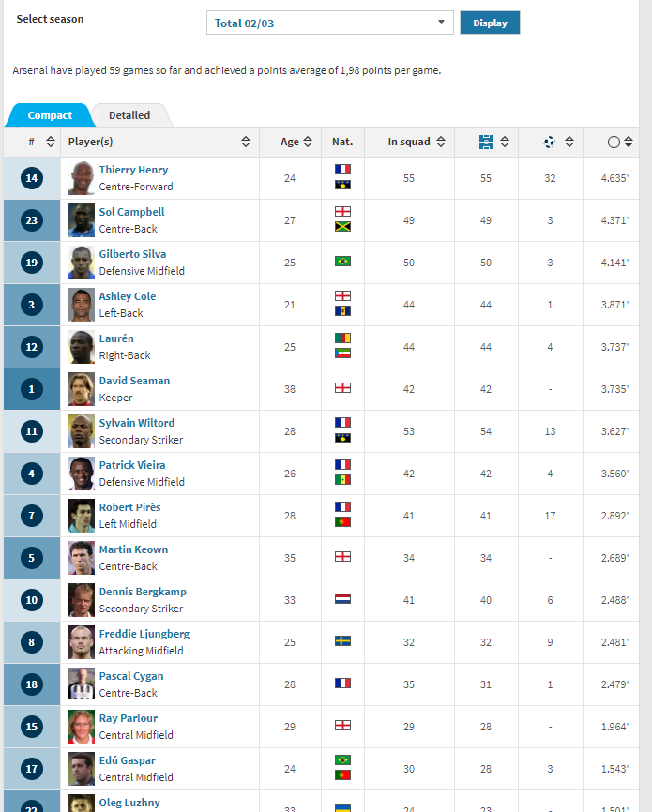Toggle sorting on the Age column arrows
Viewport: 652px width, 812px height.
308,142
